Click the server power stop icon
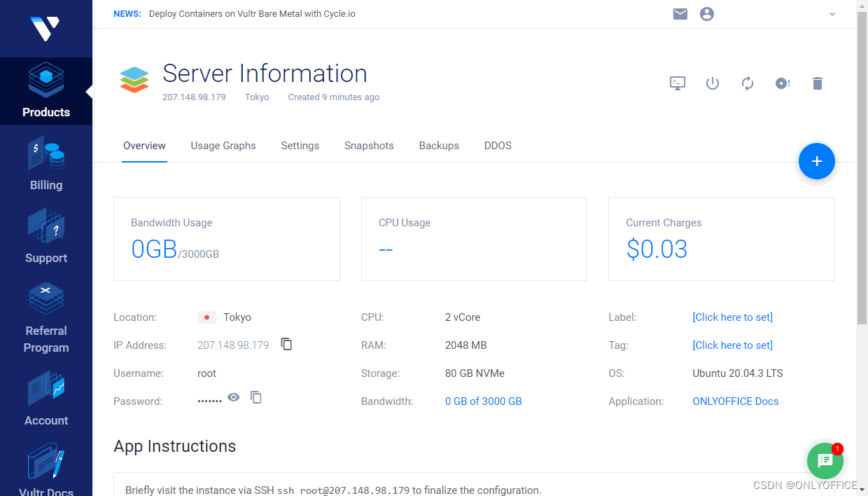The height and width of the screenshot is (496, 868). [x=713, y=83]
